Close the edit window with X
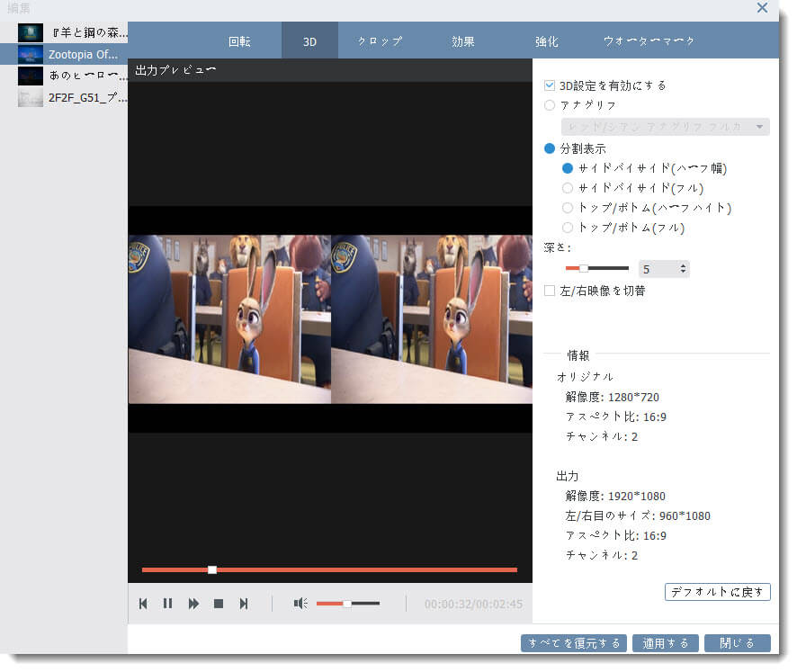Screen dimensions: 797x672 coord(762,7)
